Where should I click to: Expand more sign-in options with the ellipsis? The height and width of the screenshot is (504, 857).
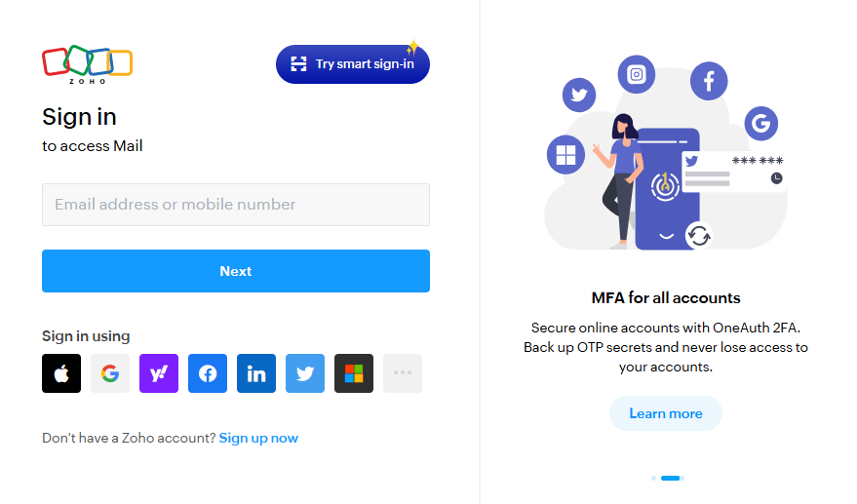(x=403, y=373)
